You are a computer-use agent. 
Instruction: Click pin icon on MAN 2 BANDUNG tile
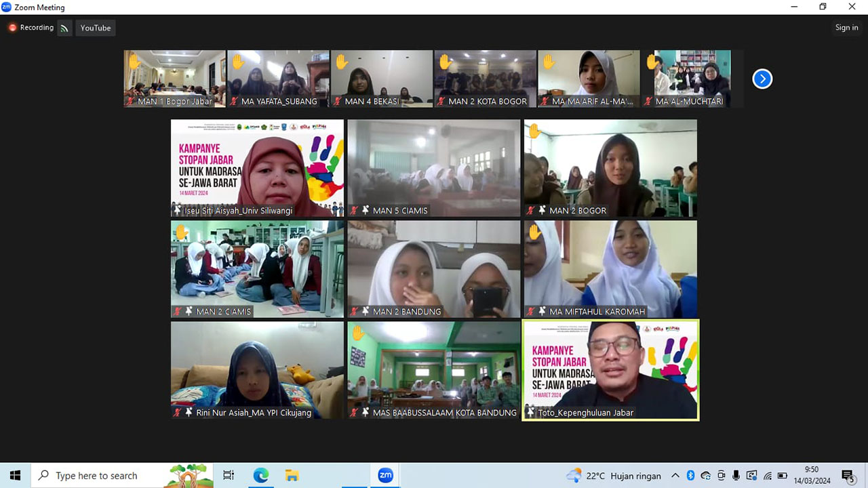[366, 312]
